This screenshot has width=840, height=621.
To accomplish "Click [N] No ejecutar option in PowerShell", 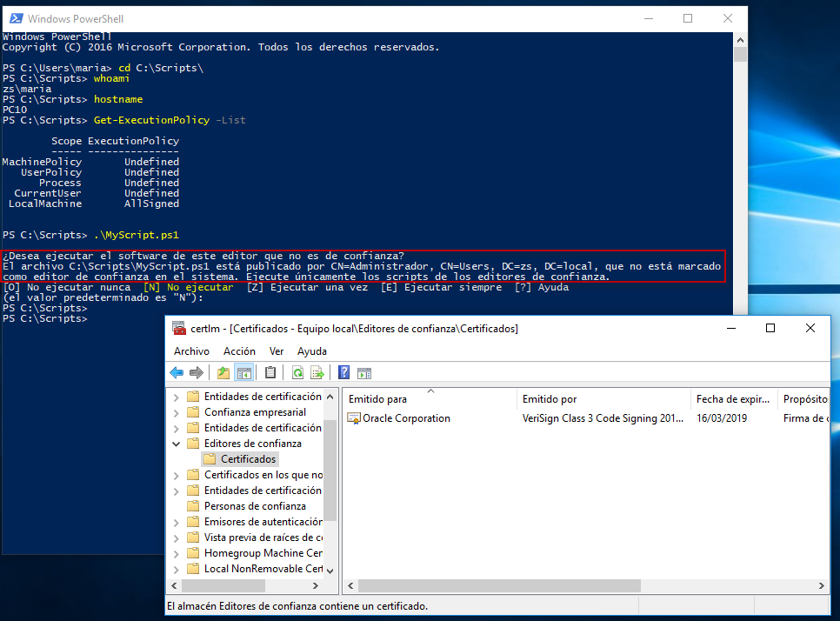I will pos(188,287).
